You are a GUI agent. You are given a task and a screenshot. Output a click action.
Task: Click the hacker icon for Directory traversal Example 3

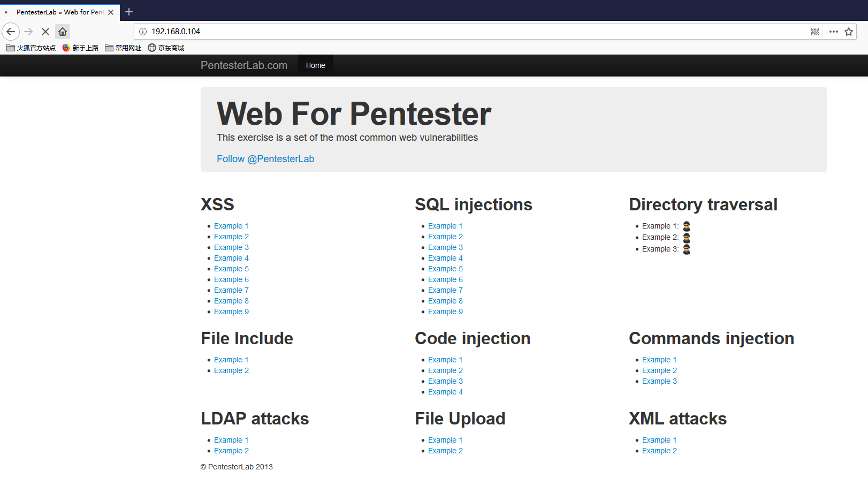pos(687,249)
